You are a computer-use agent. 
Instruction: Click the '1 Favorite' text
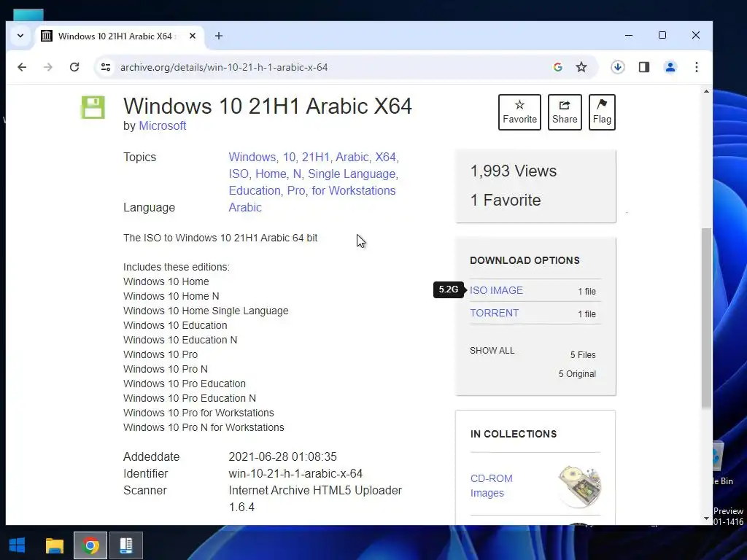point(506,200)
